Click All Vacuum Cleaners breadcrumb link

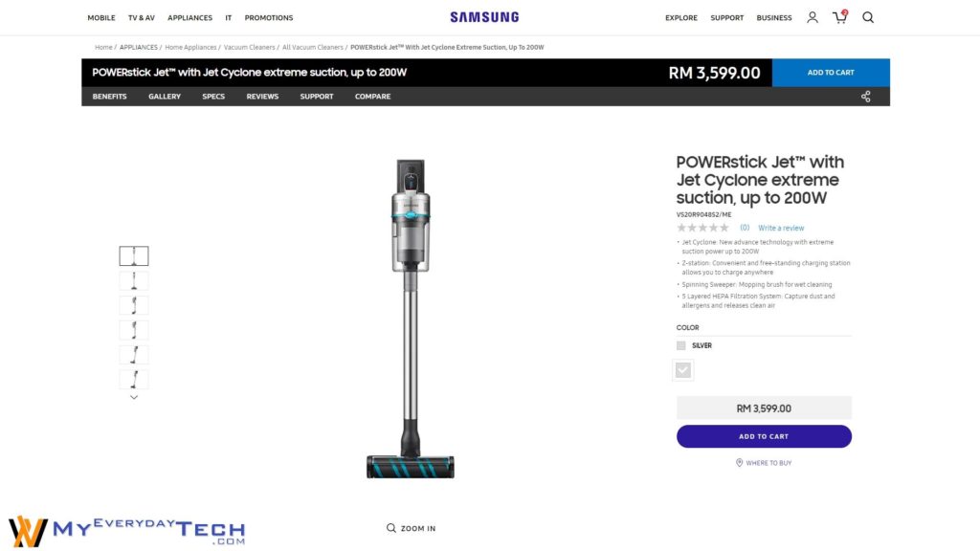click(313, 48)
